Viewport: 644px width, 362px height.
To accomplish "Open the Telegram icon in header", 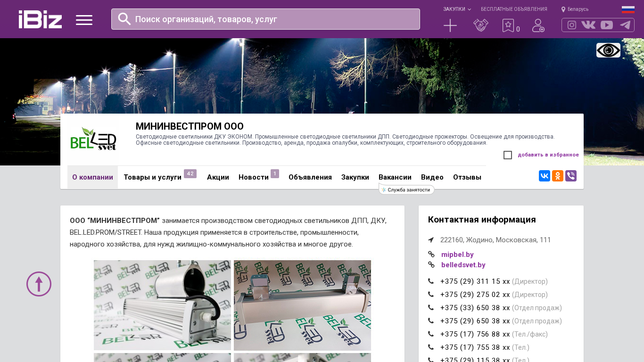I will (625, 25).
